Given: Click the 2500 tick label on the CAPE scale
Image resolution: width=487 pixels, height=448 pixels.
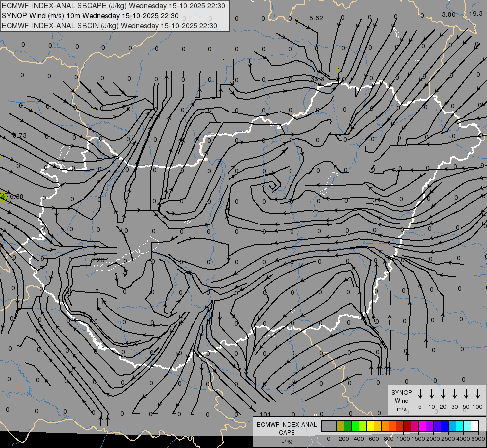Looking at the screenshot, I should pyautogui.click(x=448, y=439).
